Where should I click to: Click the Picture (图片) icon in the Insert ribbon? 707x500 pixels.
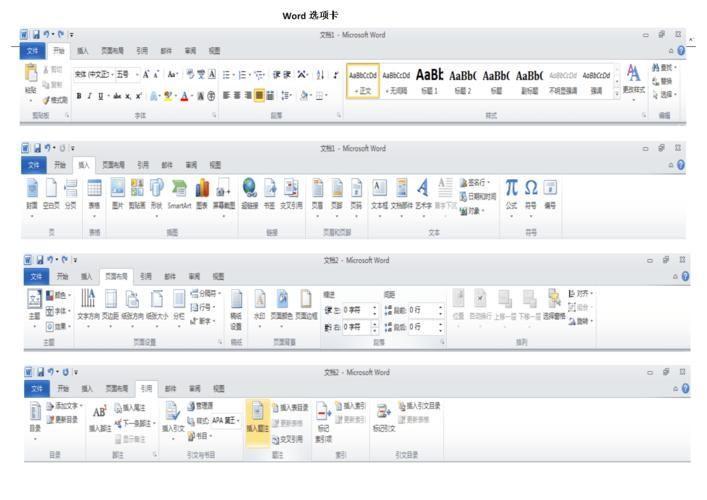coord(118,188)
